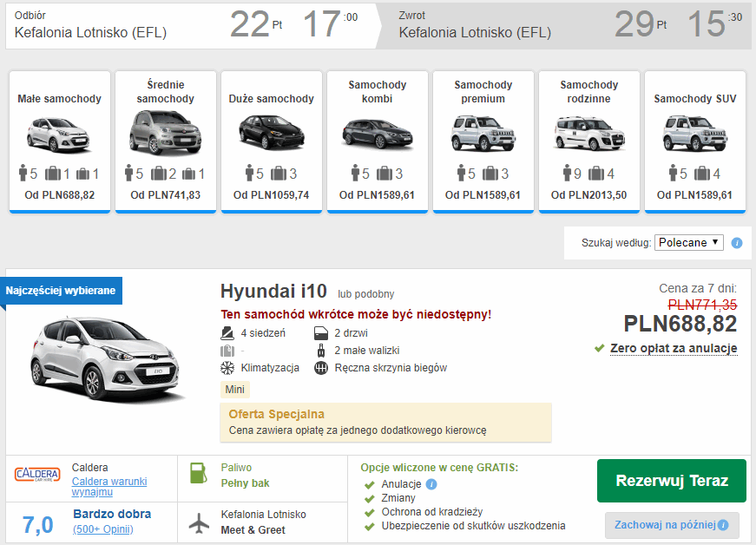Click the green fuel pump icon
This screenshot has height=545, width=756.
[199, 474]
